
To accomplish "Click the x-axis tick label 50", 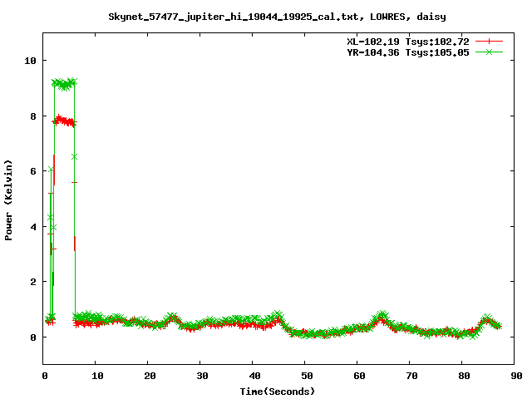I will [307, 376].
